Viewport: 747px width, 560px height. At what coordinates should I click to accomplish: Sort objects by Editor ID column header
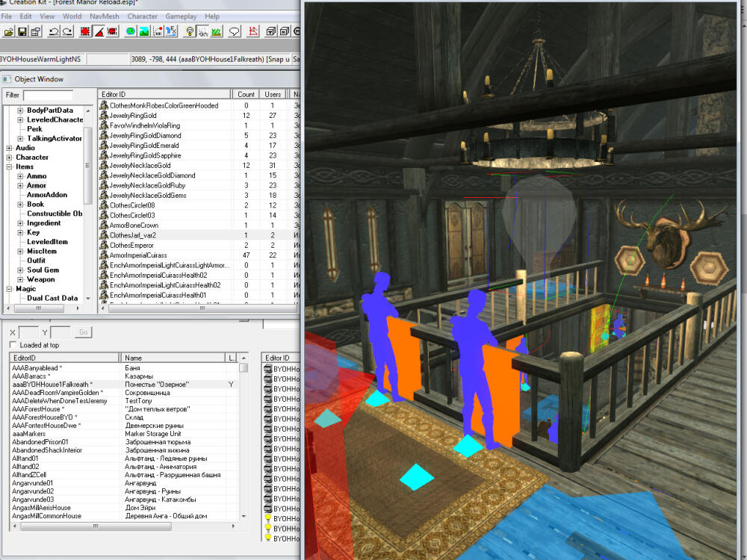coord(165,94)
